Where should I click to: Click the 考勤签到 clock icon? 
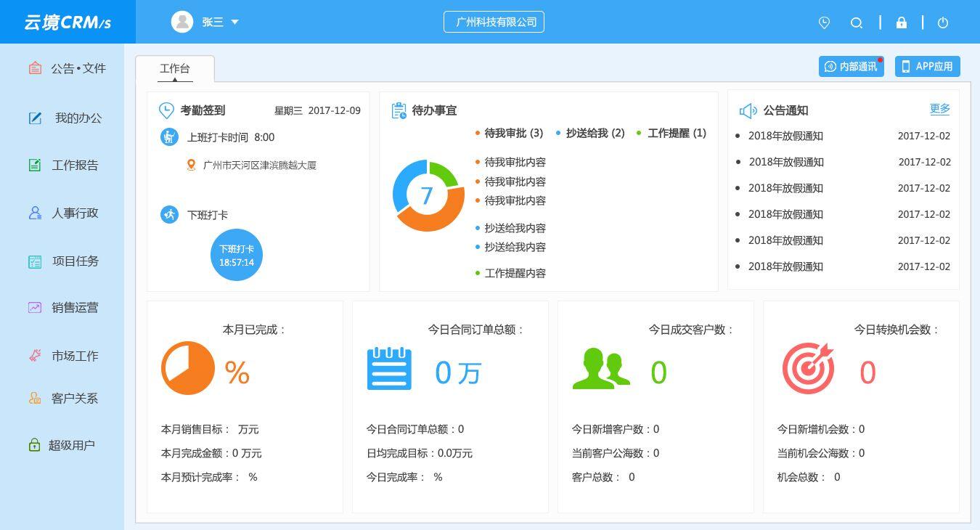(166, 110)
